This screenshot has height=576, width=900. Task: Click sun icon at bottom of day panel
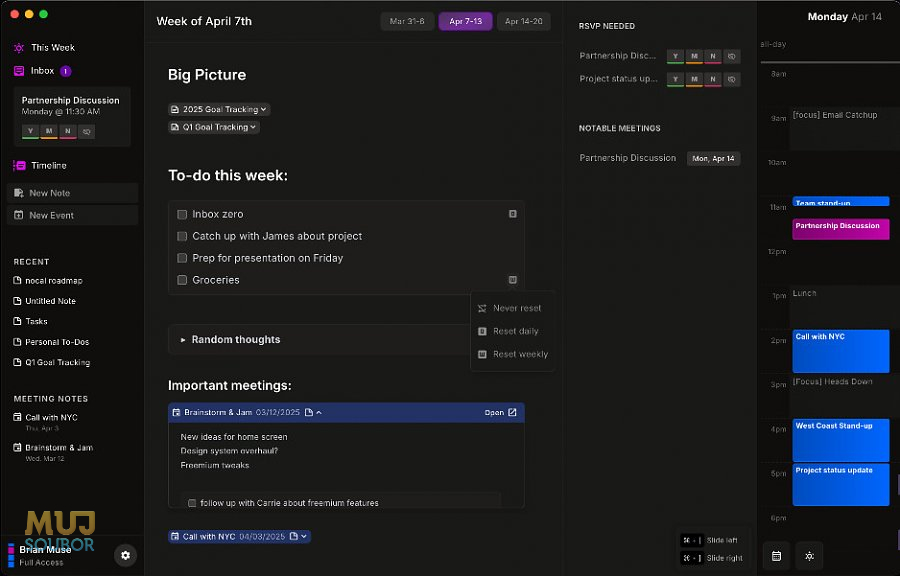809,556
